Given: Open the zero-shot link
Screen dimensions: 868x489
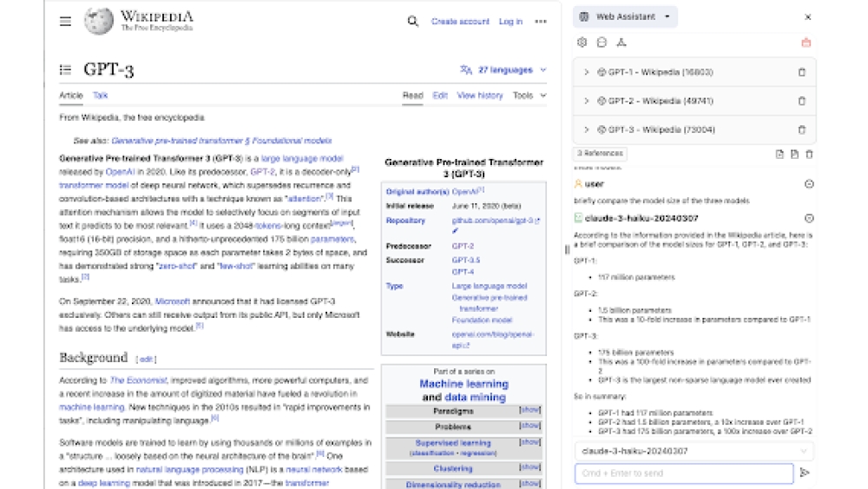Looking at the screenshot, I should click(176, 266).
